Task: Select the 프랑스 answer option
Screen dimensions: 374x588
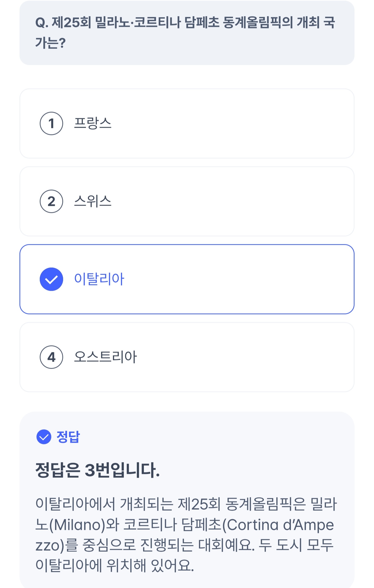Action: [93, 123]
